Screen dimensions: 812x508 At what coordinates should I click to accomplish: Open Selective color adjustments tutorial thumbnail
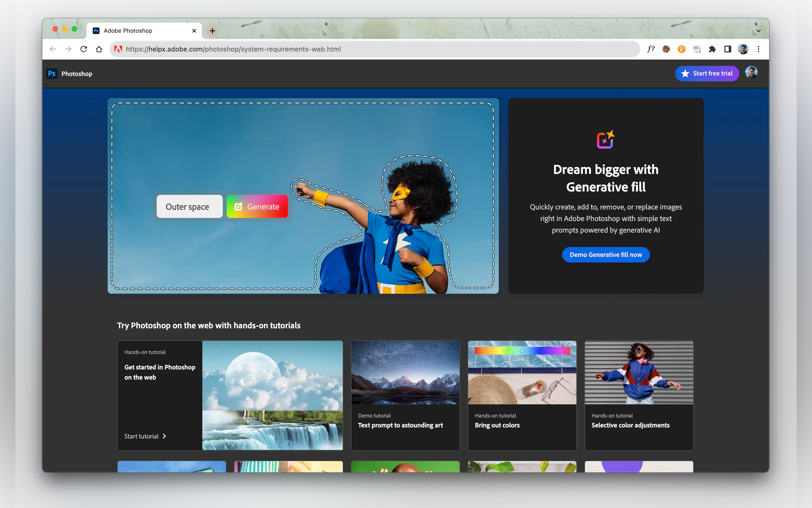[x=638, y=372]
